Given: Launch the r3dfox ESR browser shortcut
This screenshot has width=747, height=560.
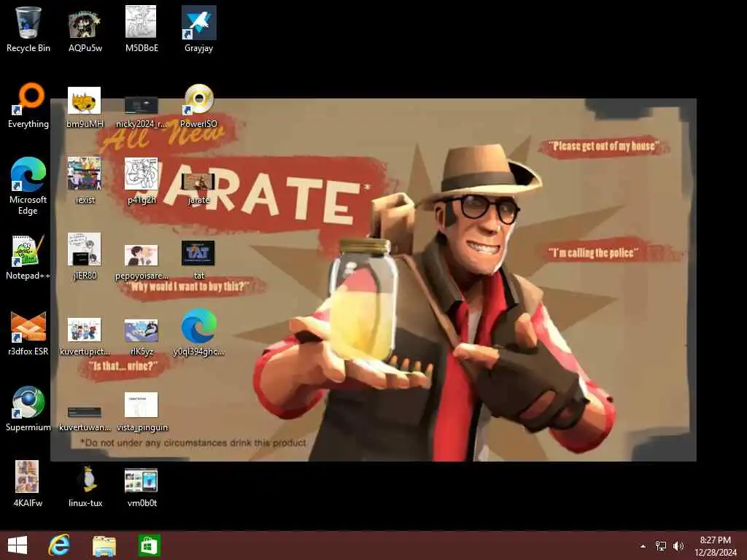Looking at the screenshot, I should pos(28,333).
